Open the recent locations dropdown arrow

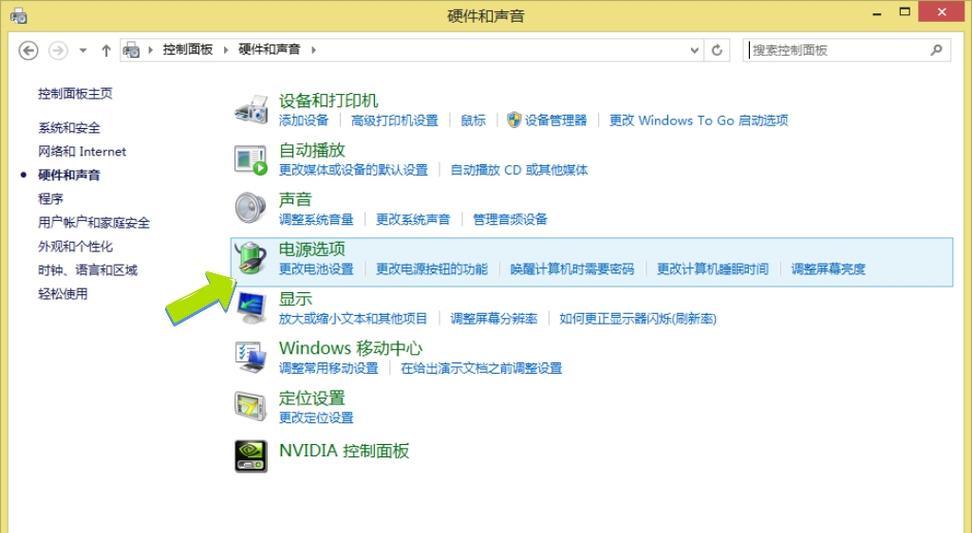click(x=83, y=50)
